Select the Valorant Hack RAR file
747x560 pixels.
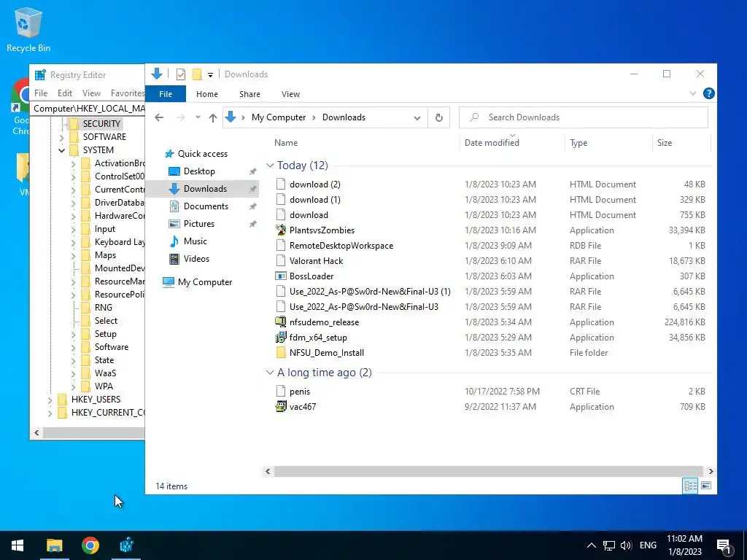[x=316, y=261]
